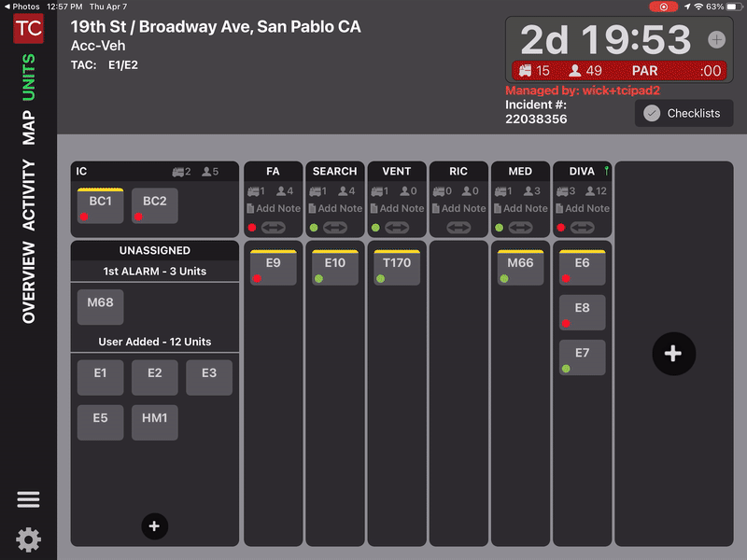The image size is (747, 560).
Task: Open the Checklists button
Action: coord(683,113)
